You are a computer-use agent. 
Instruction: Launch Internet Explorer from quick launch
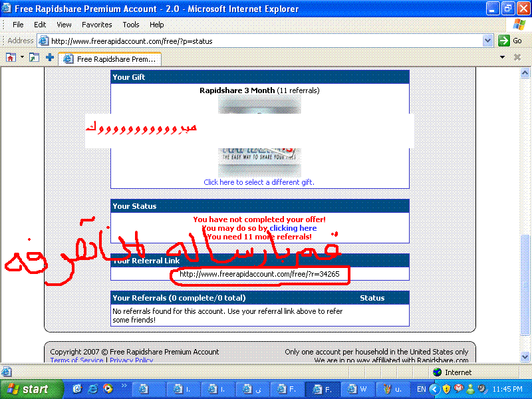[x=93, y=389]
